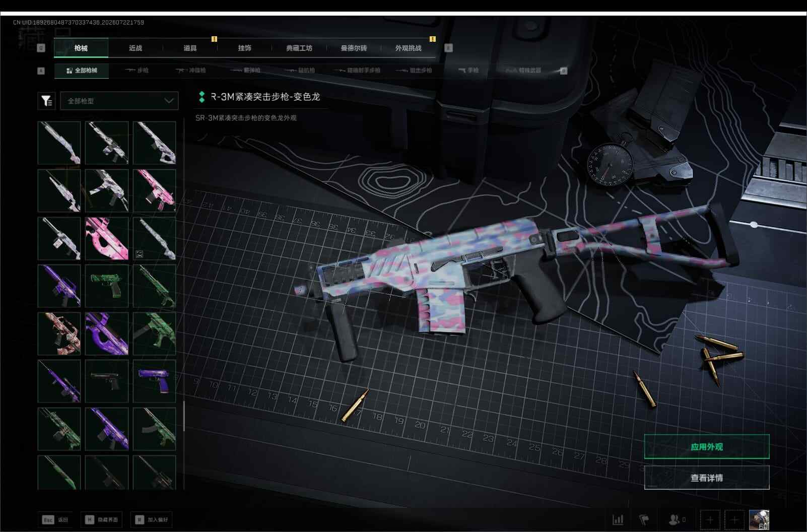The width and height of the screenshot is (807, 532).
Task: Open the player avatar portrait
Action: point(759,519)
